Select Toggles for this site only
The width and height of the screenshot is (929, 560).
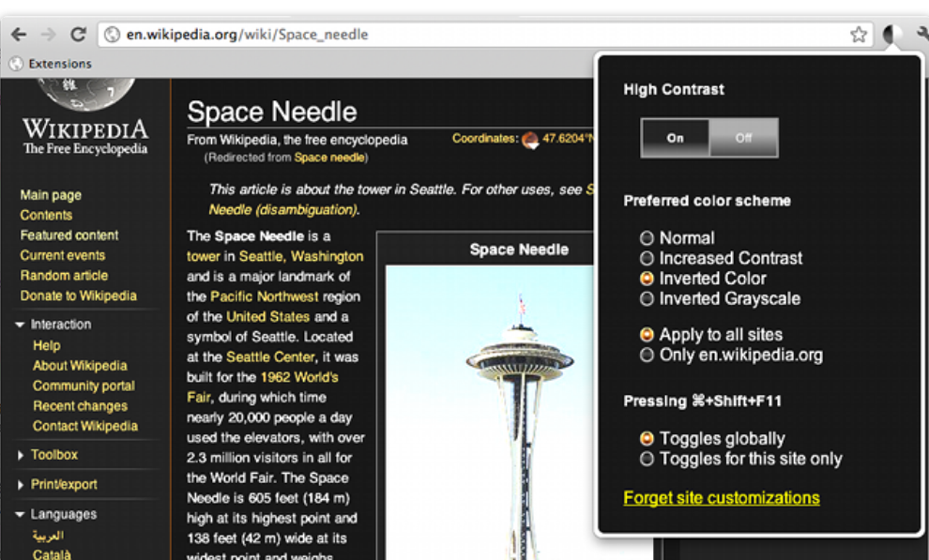647,460
